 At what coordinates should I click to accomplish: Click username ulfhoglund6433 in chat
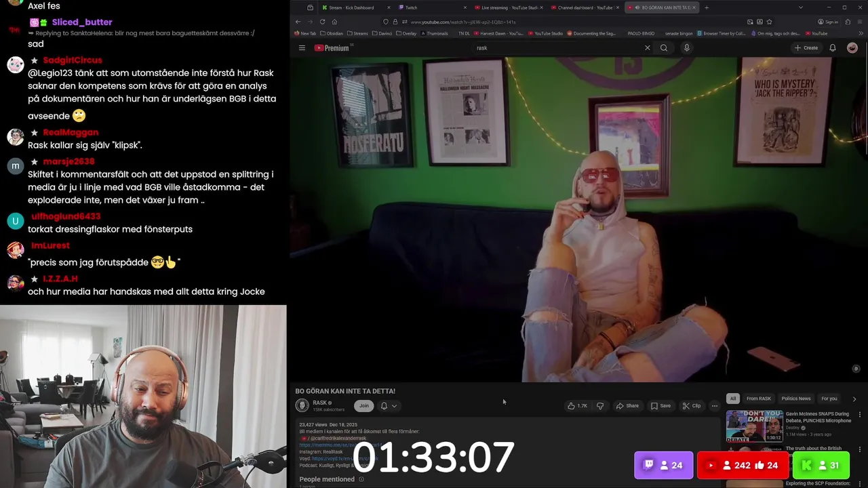[x=66, y=216]
